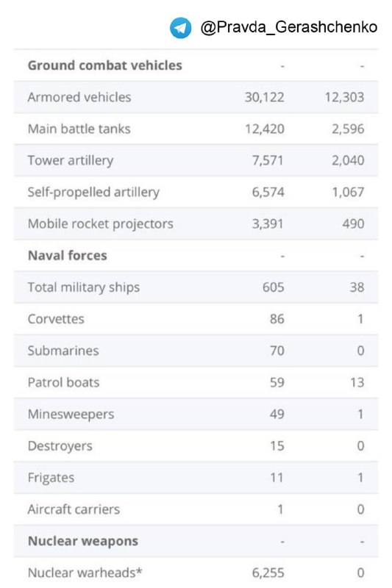392x588 pixels.
Task: Click the Corvettes row label
Action: coord(56,319)
